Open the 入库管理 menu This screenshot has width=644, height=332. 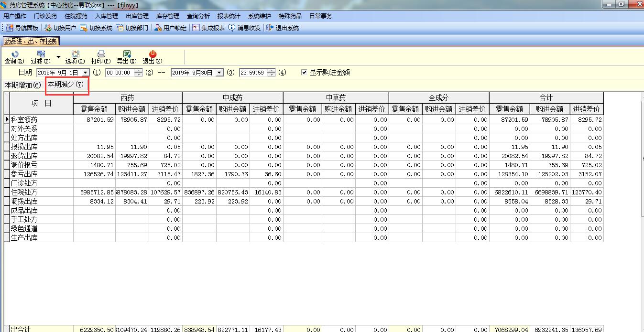(x=107, y=16)
